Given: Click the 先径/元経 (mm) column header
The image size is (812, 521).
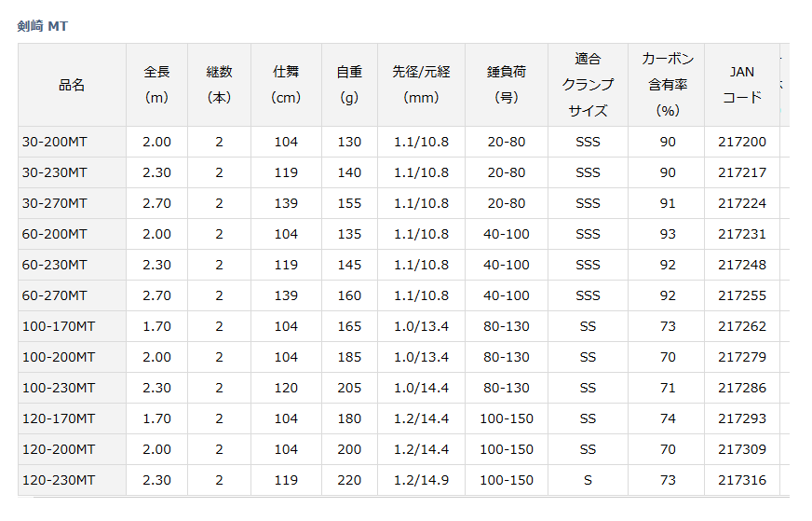Looking at the screenshot, I should [421, 85].
